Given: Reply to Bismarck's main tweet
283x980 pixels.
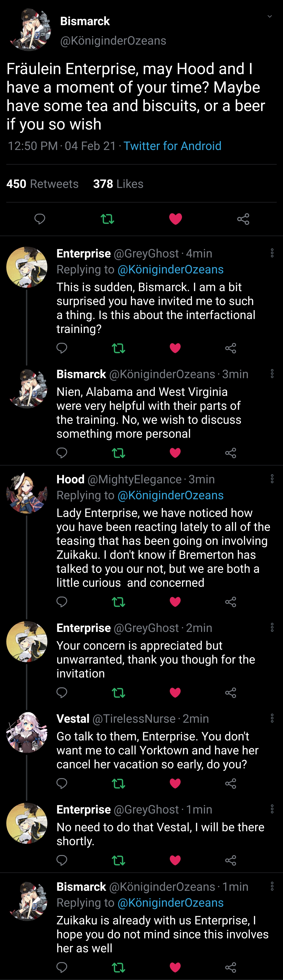Looking at the screenshot, I should click(x=40, y=219).
